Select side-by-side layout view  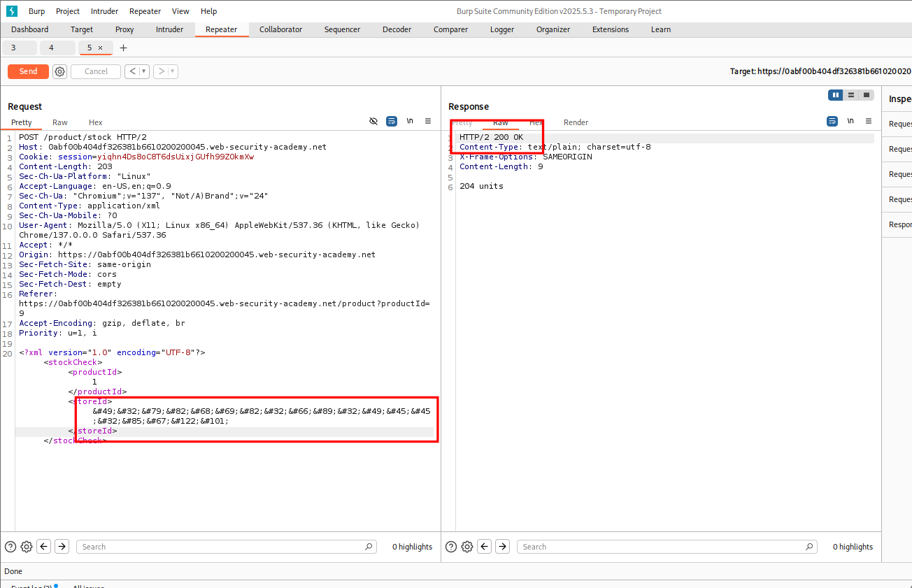[x=836, y=95]
